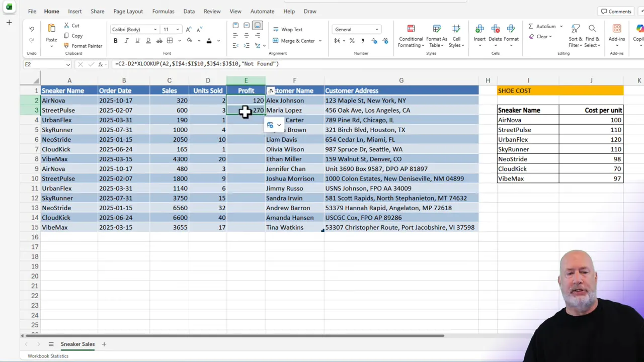Toggle bold formatting on selected cell
Image resolution: width=644 pixels, height=362 pixels.
coord(115,40)
